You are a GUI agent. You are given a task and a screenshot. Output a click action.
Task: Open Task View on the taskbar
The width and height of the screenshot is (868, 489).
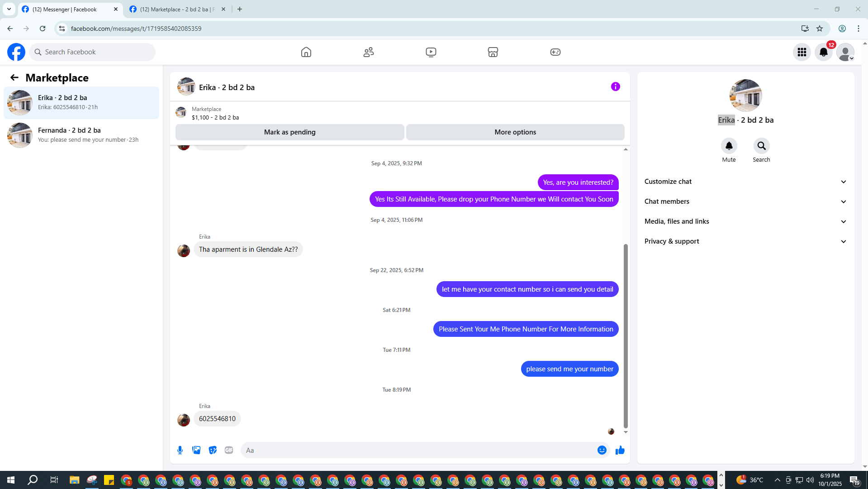(x=54, y=480)
